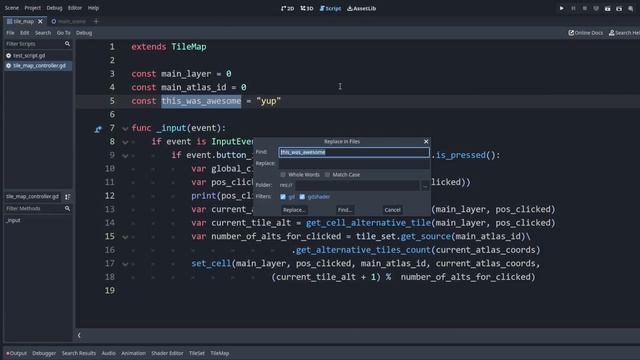The height and width of the screenshot is (360, 640).
Task: Run the current scene icon
Action: [607, 8]
